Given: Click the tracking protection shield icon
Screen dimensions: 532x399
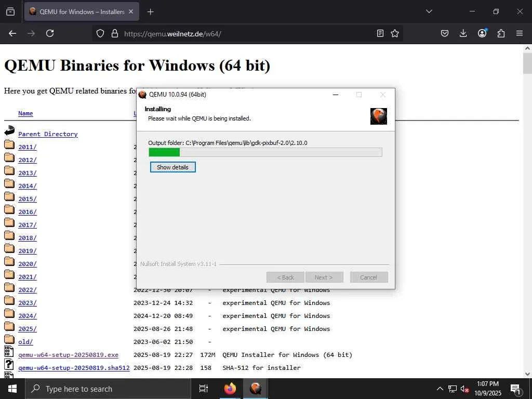Looking at the screenshot, I should click(x=100, y=33).
